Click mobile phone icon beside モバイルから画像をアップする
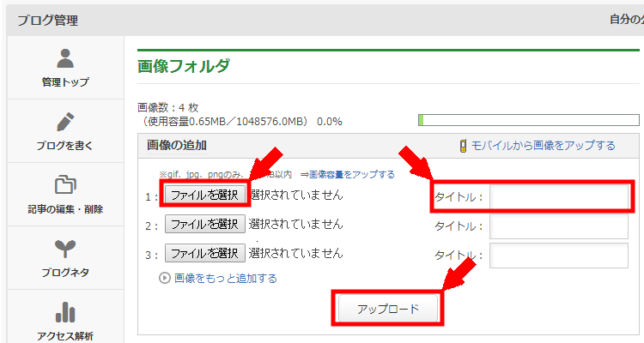Viewport: 644px width, 343px height. coord(463,146)
